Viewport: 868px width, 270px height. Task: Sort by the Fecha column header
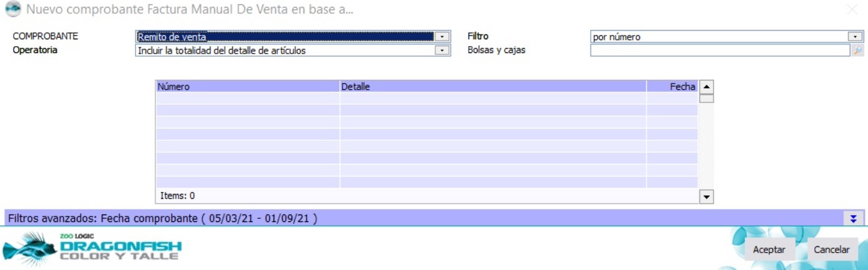pyautogui.click(x=672, y=87)
